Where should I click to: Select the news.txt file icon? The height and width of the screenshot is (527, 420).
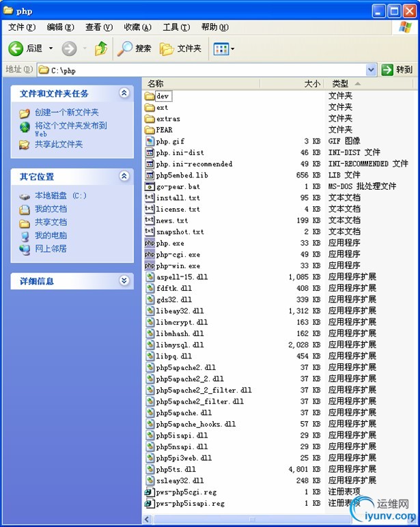[150, 220]
